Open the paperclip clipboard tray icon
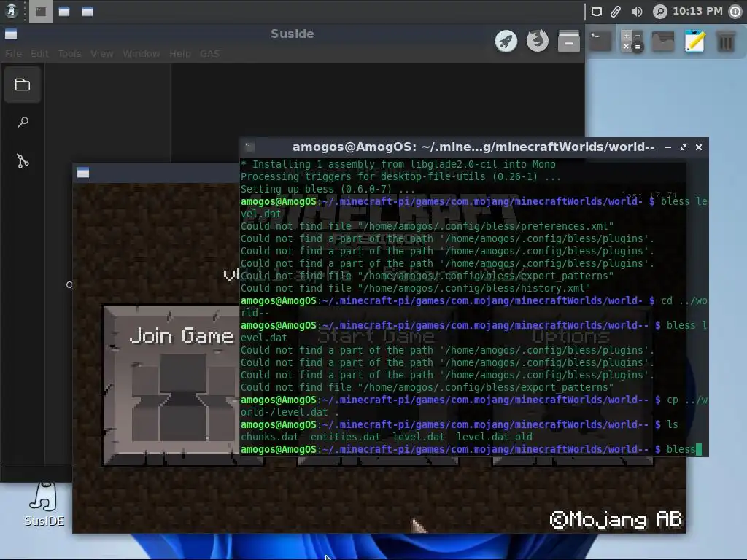This screenshot has width=747, height=560. (616, 12)
